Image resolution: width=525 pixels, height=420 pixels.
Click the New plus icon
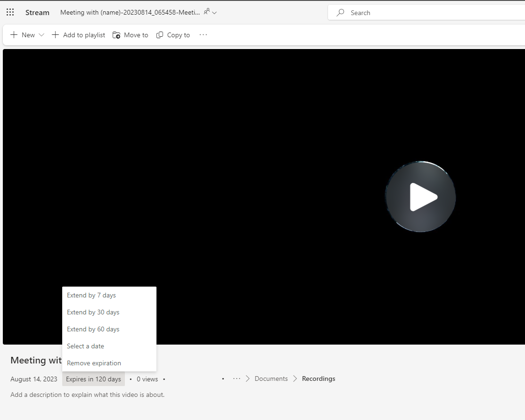(14, 35)
